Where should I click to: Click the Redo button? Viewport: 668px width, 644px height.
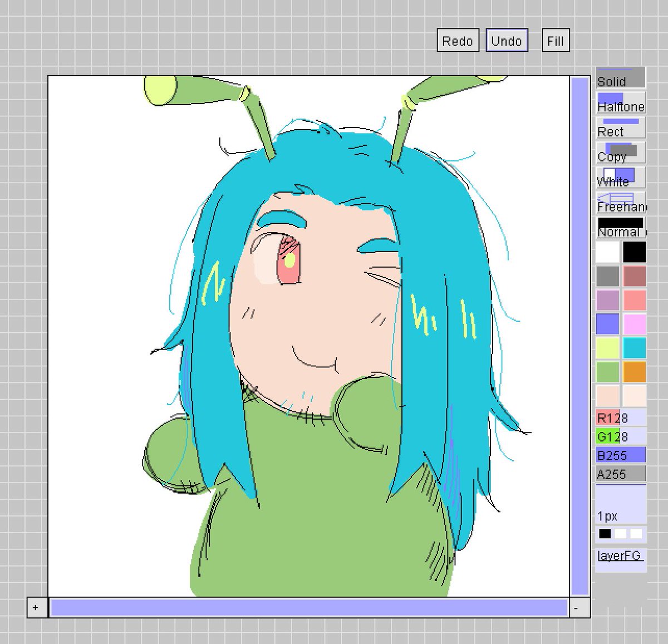(457, 41)
